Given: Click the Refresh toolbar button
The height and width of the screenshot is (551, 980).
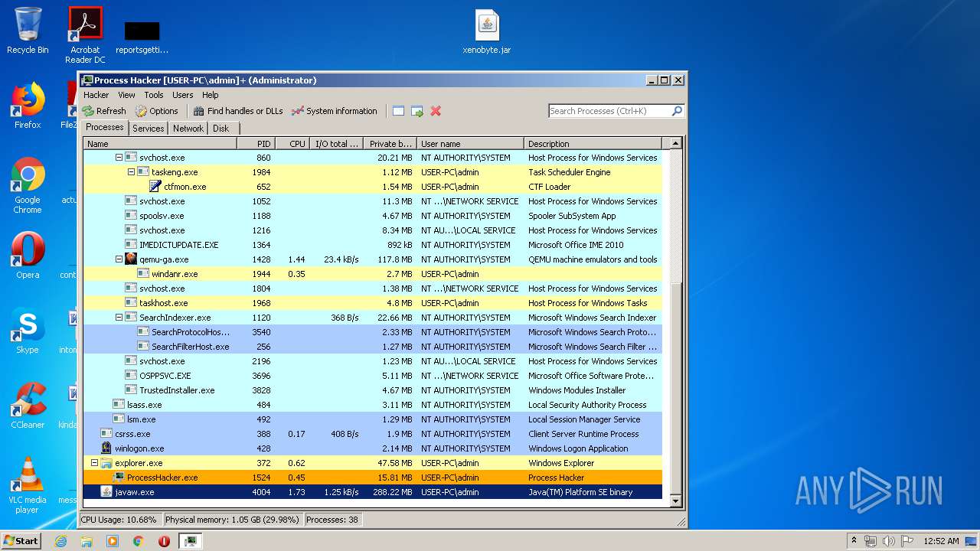Looking at the screenshot, I should pos(104,111).
